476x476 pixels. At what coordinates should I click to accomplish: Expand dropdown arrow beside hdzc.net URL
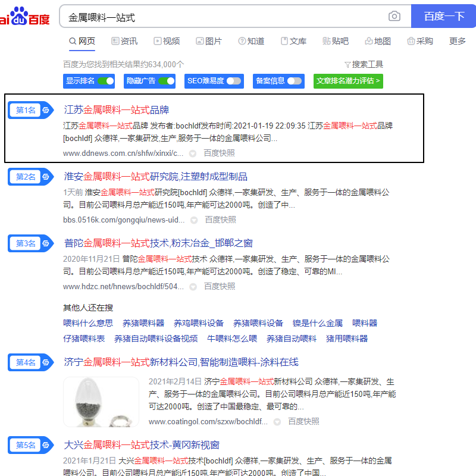click(x=193, y=287)
